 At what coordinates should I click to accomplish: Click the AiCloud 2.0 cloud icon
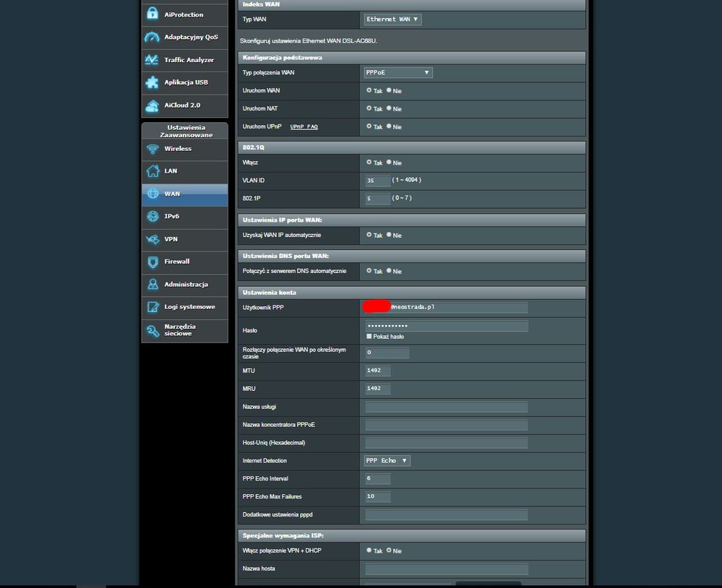(152, 105)
